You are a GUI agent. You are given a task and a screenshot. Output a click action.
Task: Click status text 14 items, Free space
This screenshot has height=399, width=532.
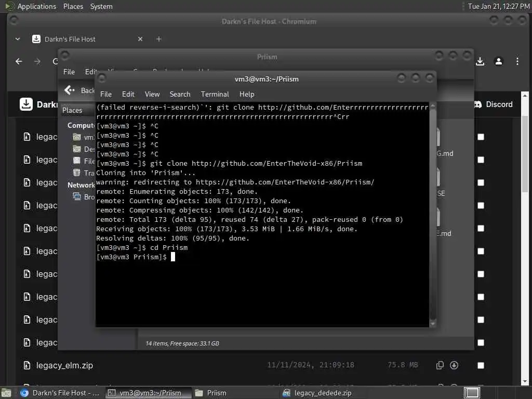point(182,343)
